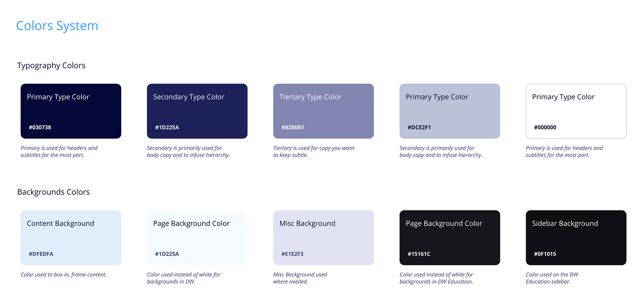
Task: Click 'Color used to box in' description
Action: [64, 274]
